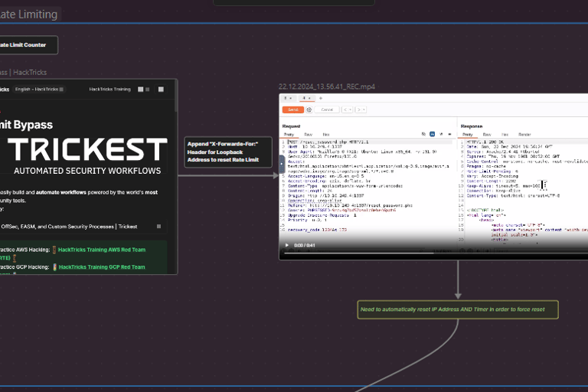Close Repeater tab 4 with its x

click(x=309, y=98)
